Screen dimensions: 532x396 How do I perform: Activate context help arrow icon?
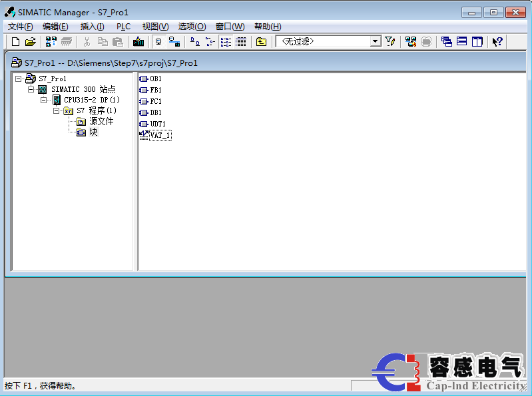pyautogui.click(x=497, y=42)
